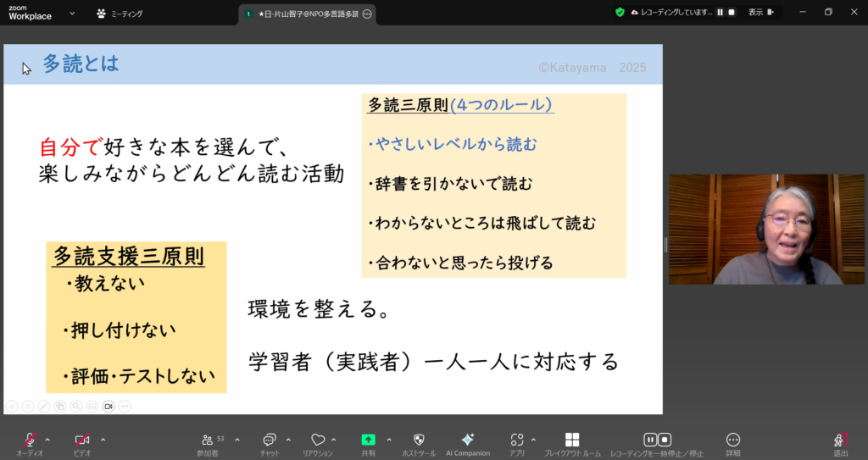Expand video options arrow next to ビデオ
The height and width of the screenshot is (460, 868).
pos(103,440)
